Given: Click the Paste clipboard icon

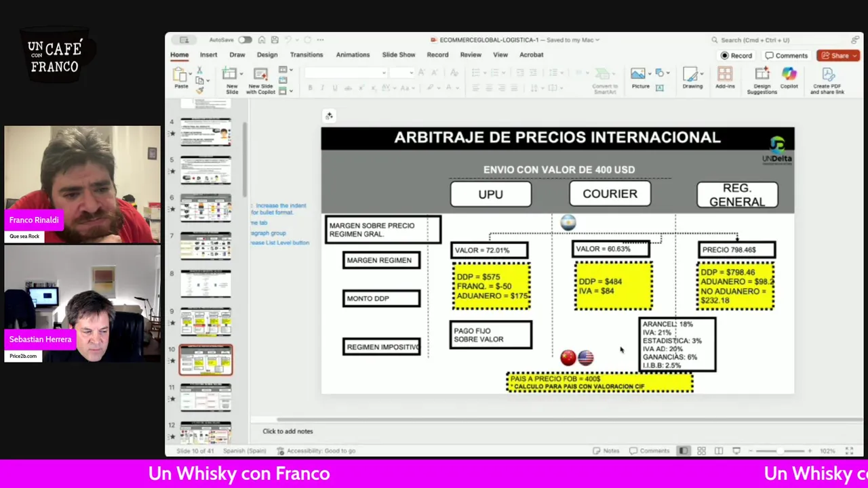Looking at the screenshot, I should (x=180, y=75).
